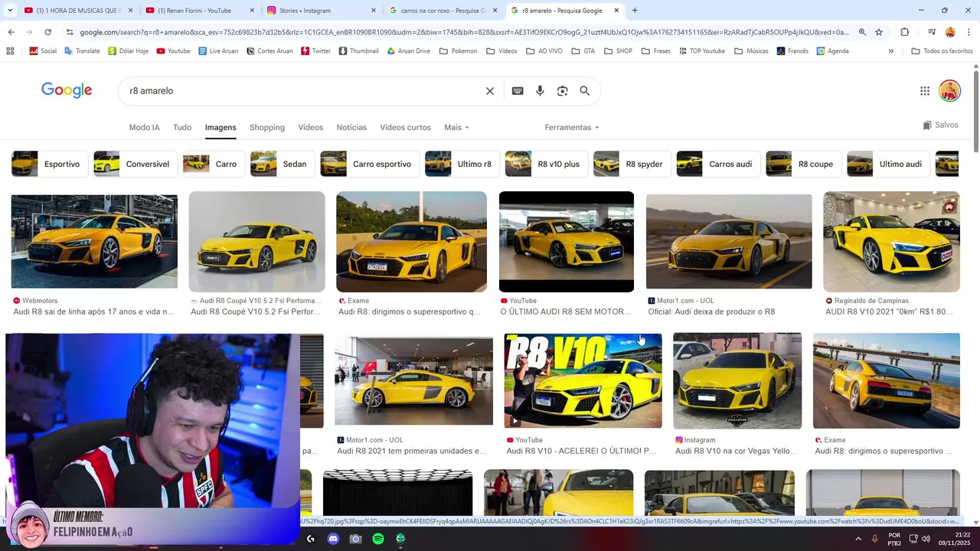Start voice search with the microphone icon

[540, 91]
